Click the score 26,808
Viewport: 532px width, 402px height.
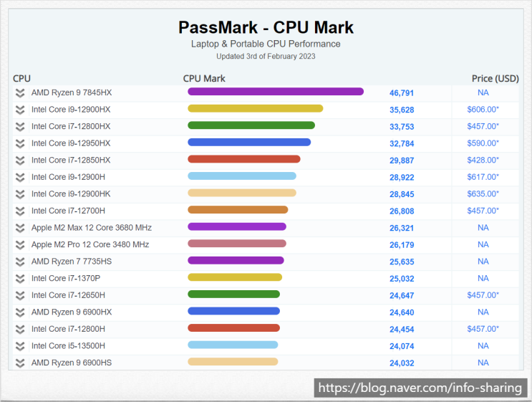tap(402, 211)
